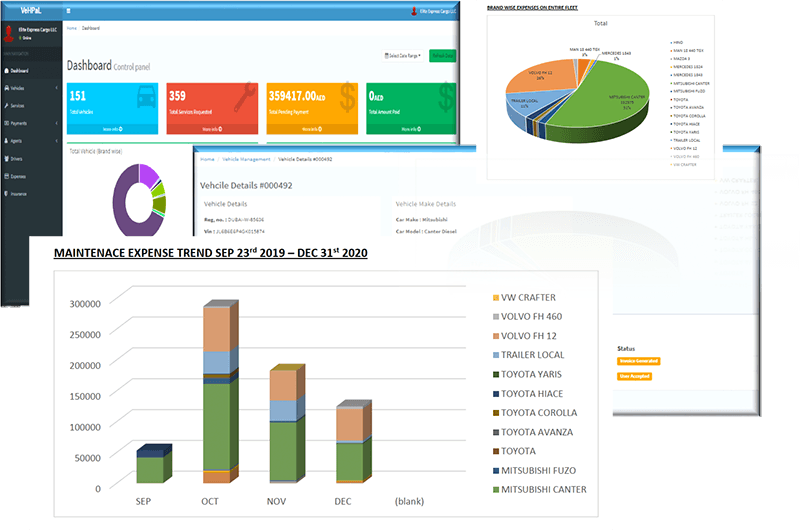Click the dollar icon on the amount paid card
The image size is (800, 530).
pos(446,97)
